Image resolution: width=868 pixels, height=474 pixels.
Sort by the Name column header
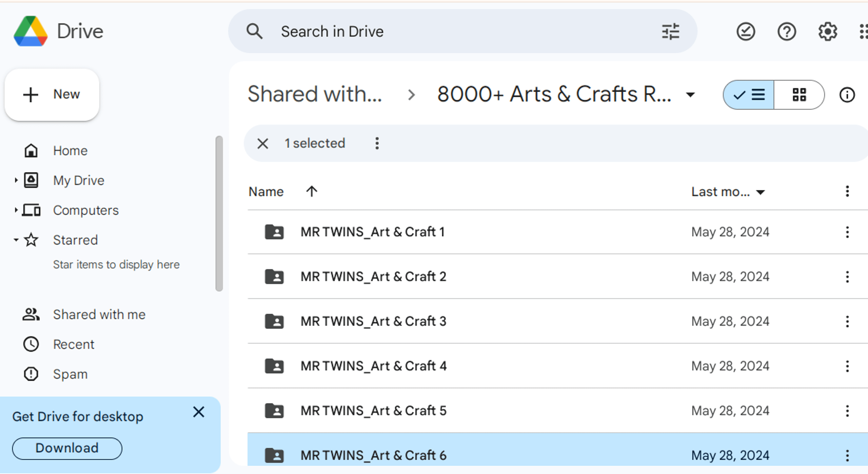(266, 192)
